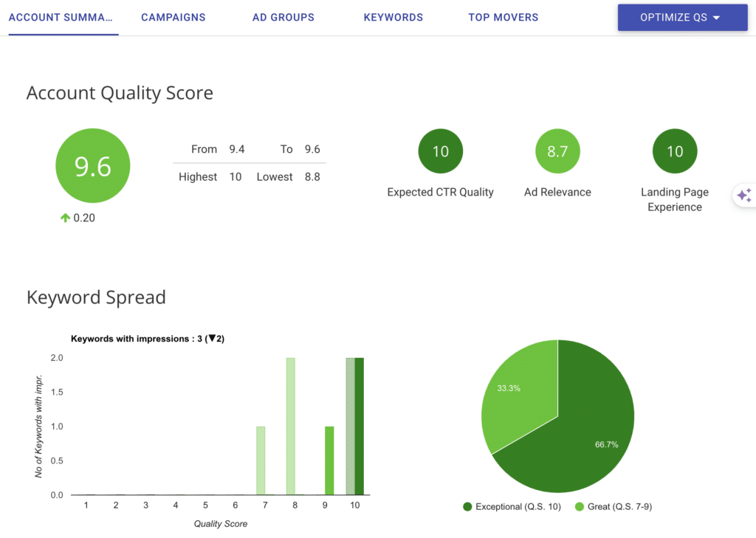Switch to the Ad Groups tab
The image size is (756, 538).
[x=283, y=18]
